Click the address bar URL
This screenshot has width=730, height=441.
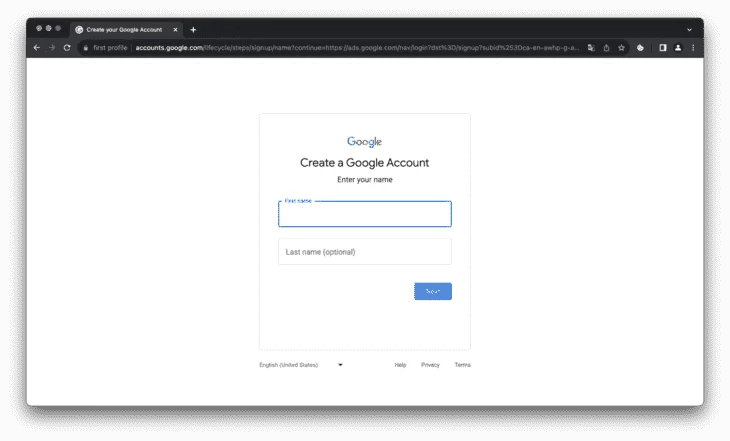tap(357, 47)
